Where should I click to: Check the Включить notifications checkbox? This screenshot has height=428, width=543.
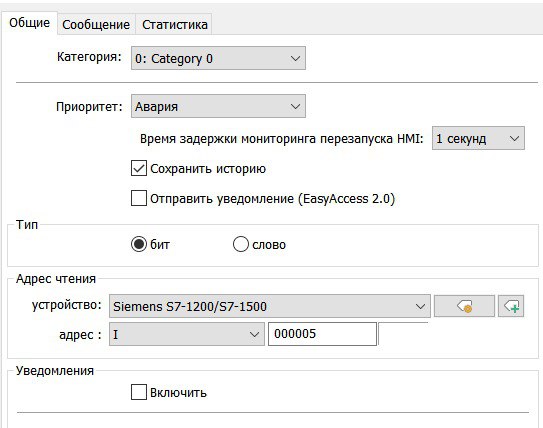point(139,392)
